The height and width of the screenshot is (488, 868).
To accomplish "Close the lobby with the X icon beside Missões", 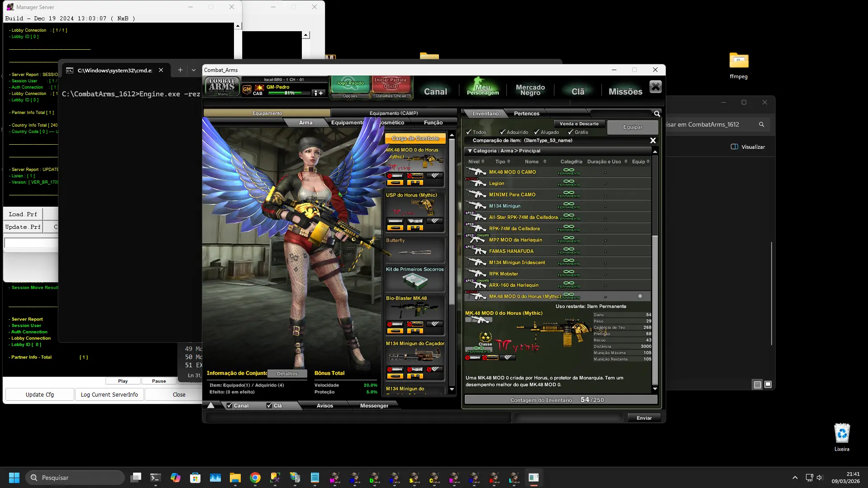I will tap(655, 87).
